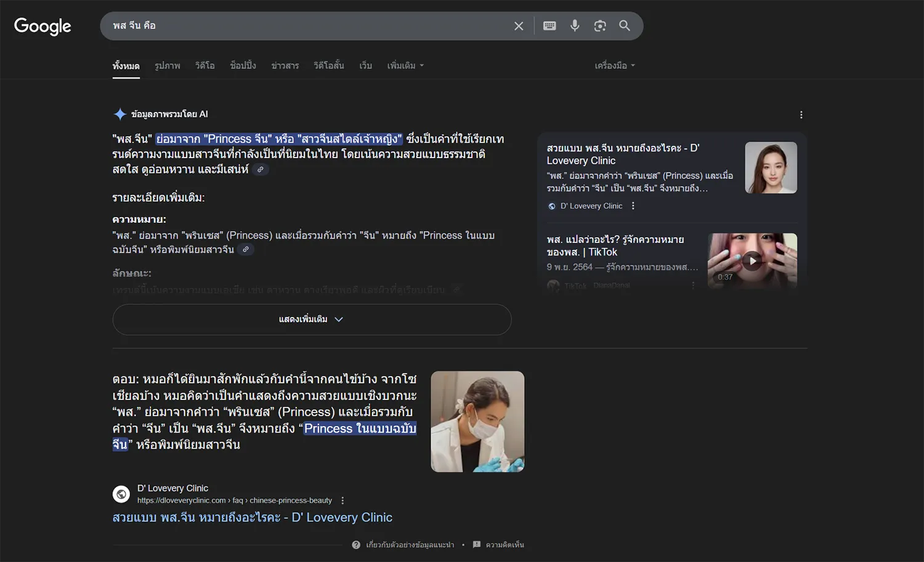
Task: Click source link icon after มีเสน่ห์
Action: pos(261,169)
